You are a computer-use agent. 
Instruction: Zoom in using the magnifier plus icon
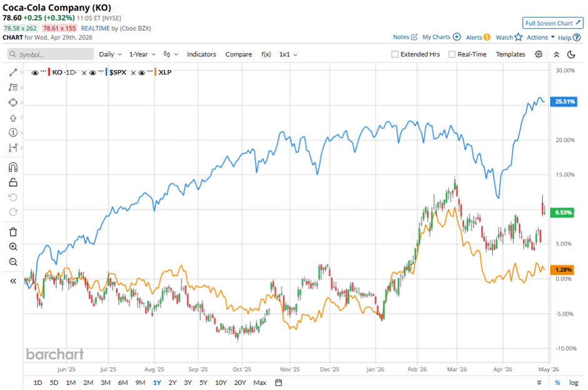click(x=13, y=247)
